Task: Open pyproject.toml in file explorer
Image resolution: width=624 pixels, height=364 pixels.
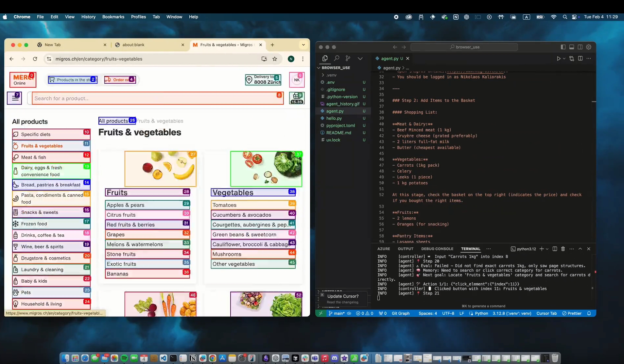Action: point(340,125)
